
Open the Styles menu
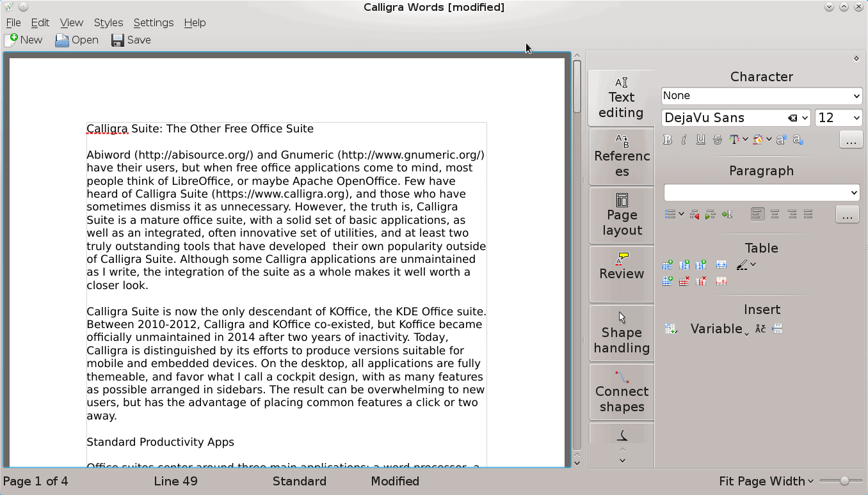tap(108, 22)
